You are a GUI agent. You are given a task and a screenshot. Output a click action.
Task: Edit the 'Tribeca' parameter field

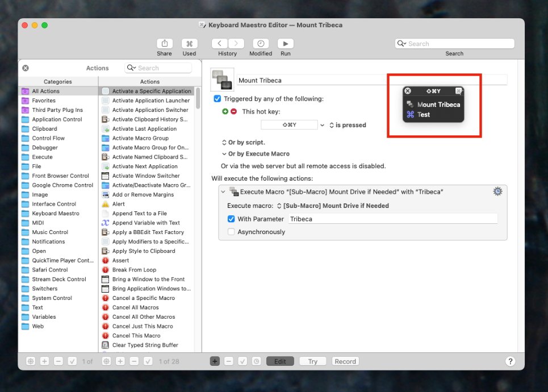(393, 219)
